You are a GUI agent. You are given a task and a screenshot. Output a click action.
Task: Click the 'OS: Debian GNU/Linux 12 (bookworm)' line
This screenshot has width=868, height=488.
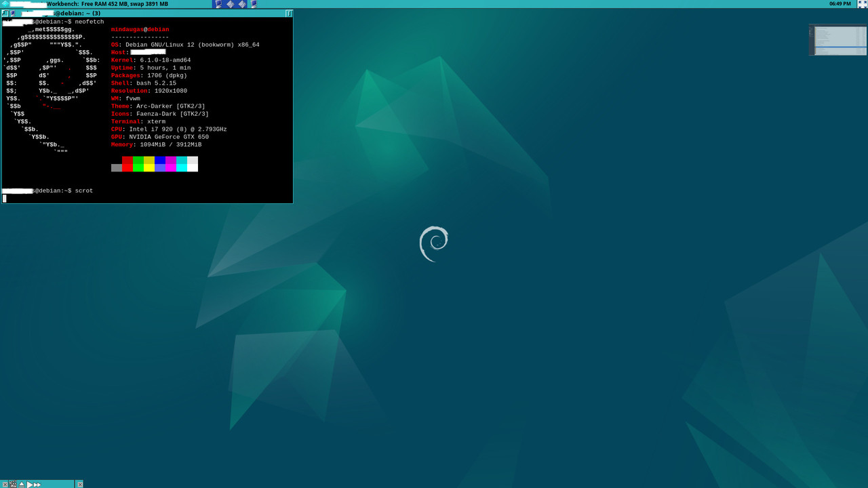pos(185,45)
